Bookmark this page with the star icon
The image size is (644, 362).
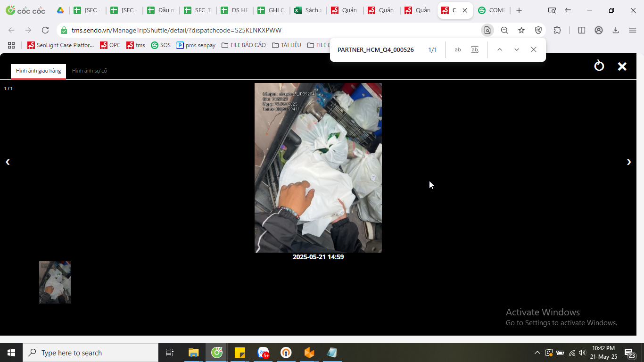pos(521,30)
